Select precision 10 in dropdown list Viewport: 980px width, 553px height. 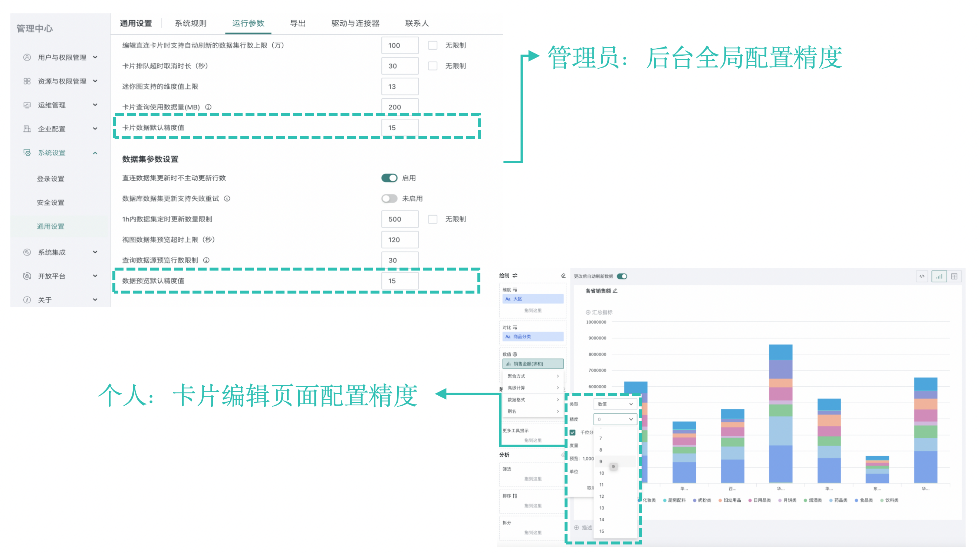click(x=615, y=473)
